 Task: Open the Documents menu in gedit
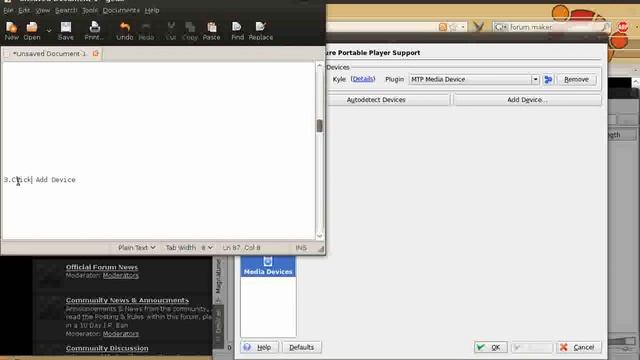(x=121, y=10)
